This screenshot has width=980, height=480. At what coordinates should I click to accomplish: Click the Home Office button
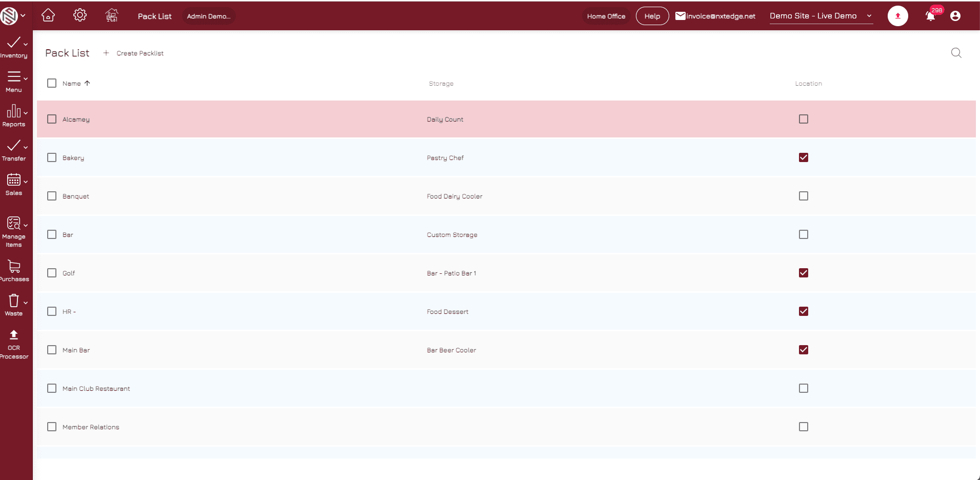click(x=606, y=16)
